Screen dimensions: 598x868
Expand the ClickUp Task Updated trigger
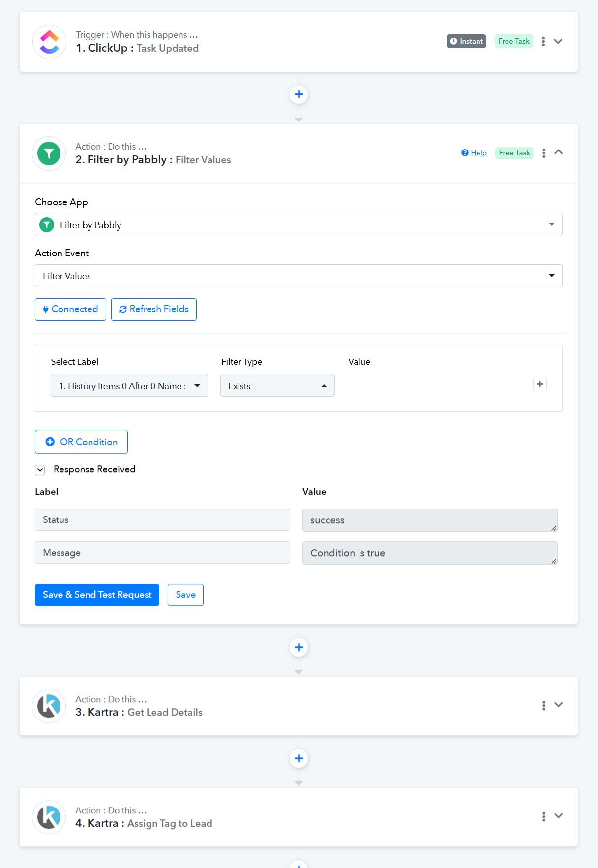tap(558, 42)
